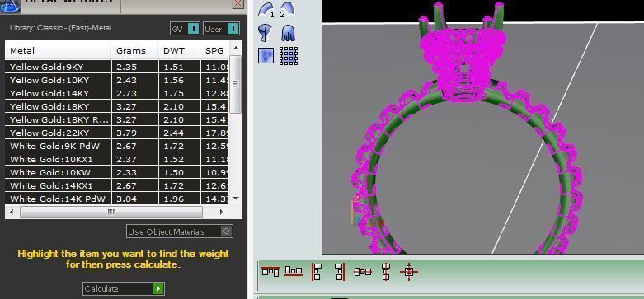Click the align horizontal centers icon
The height and width of the screenshot is (299, 644).
coord(363,272)
